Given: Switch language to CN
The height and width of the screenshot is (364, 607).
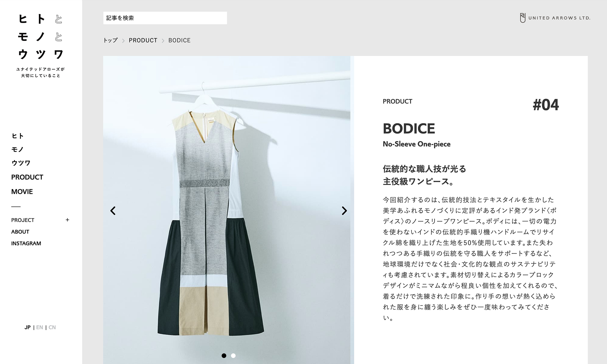Looking at the screenshot, I should point(52,327).
